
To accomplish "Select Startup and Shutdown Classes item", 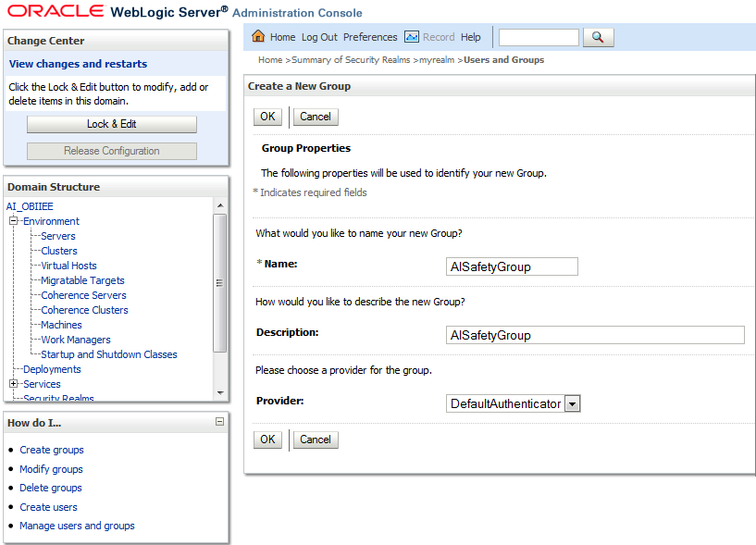I will click(x=109, y=354).
